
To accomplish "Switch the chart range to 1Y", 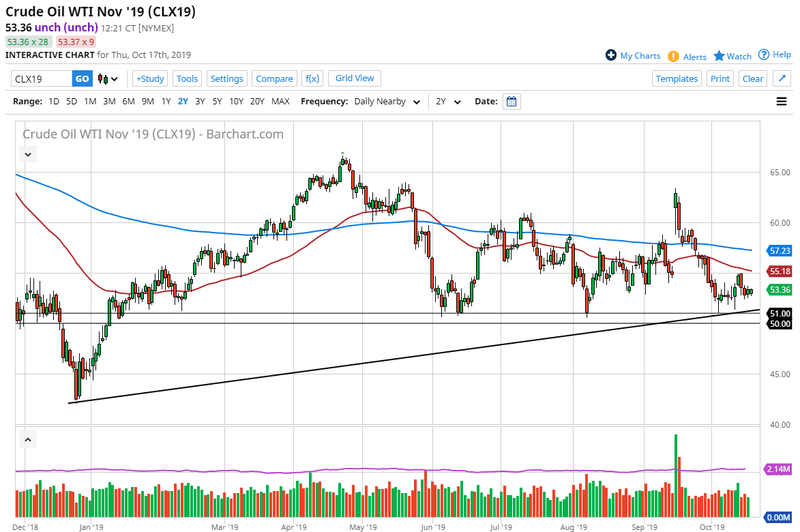I will pyautogui.click(x=166, y=101).
